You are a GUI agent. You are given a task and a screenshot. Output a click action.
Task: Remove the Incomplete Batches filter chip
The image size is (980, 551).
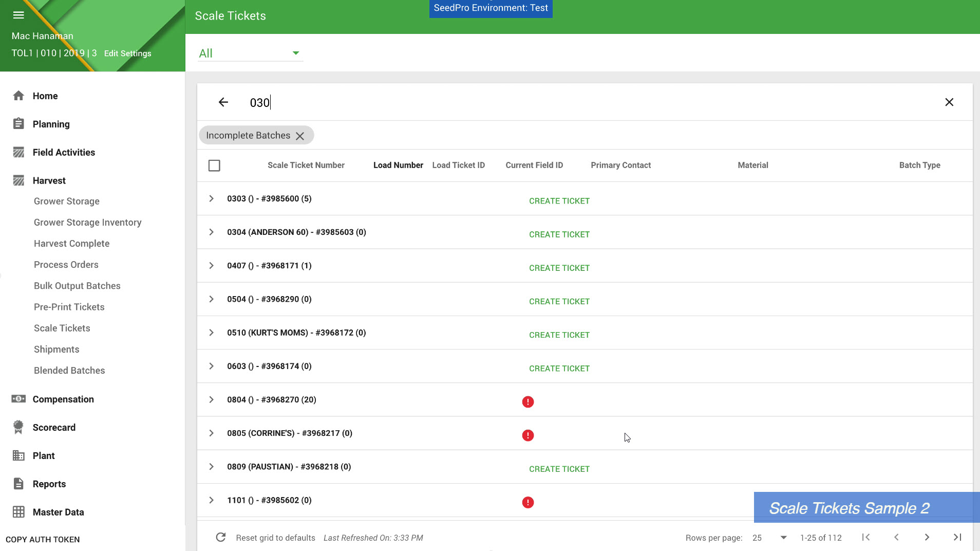[x=300, y=136]
